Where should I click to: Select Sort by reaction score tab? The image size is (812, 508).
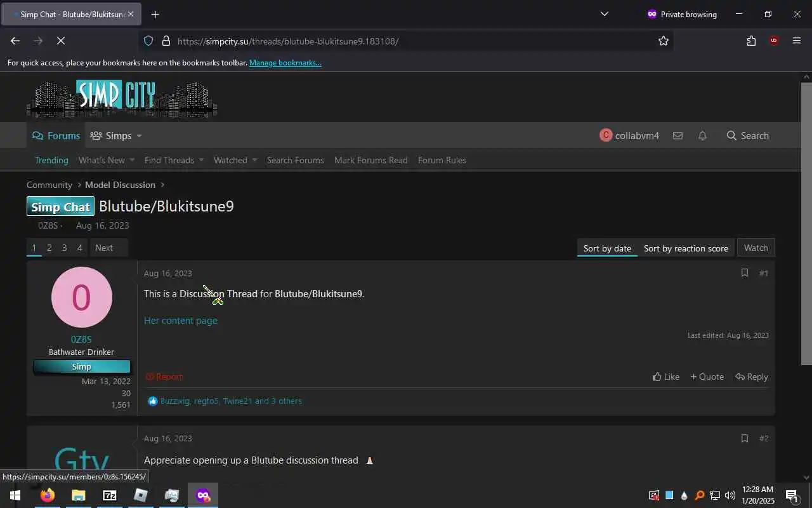pos(686,248)
